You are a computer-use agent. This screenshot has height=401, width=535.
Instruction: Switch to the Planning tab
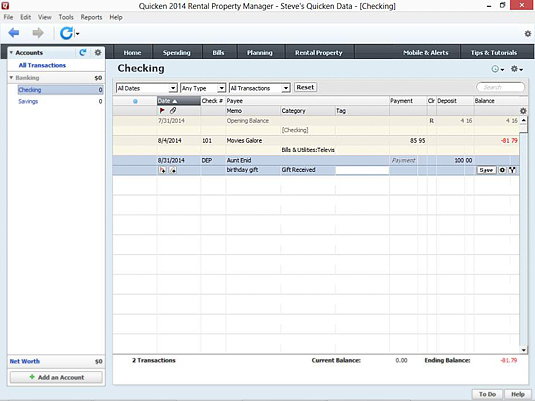[x=260, y=53]
